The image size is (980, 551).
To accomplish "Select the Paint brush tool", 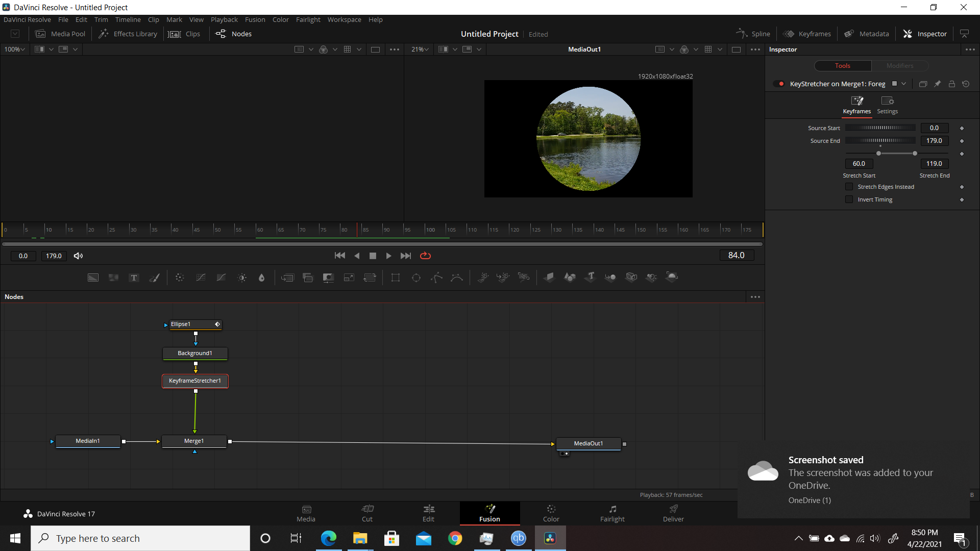I will [154, 278].
